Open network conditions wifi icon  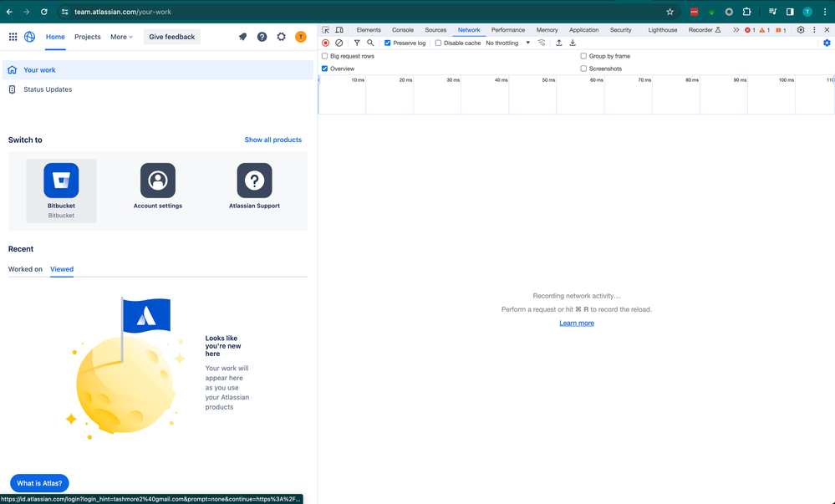542,43
